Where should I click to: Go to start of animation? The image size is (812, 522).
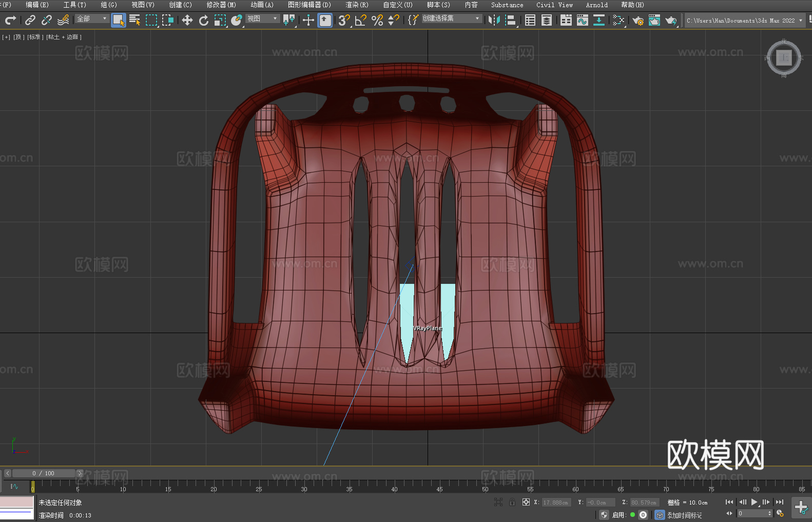(729, 502)
